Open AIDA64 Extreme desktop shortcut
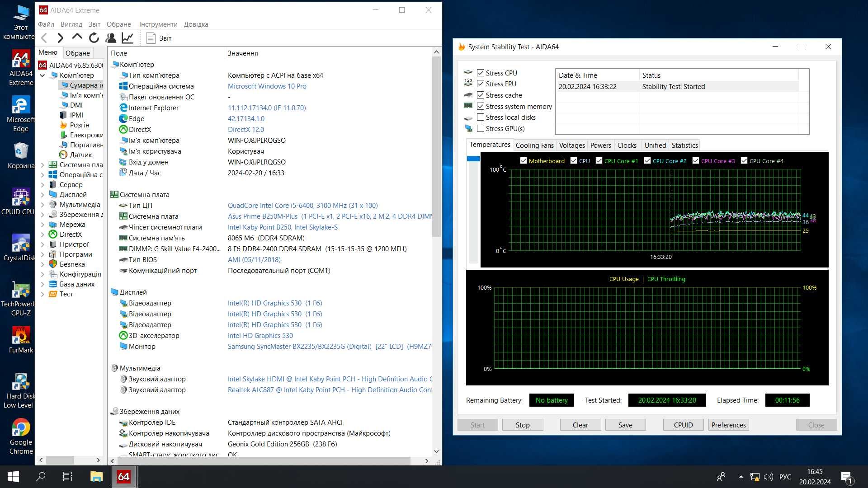Screen dimensions: 868x488 pyautogui.click(x=21, y=68)
